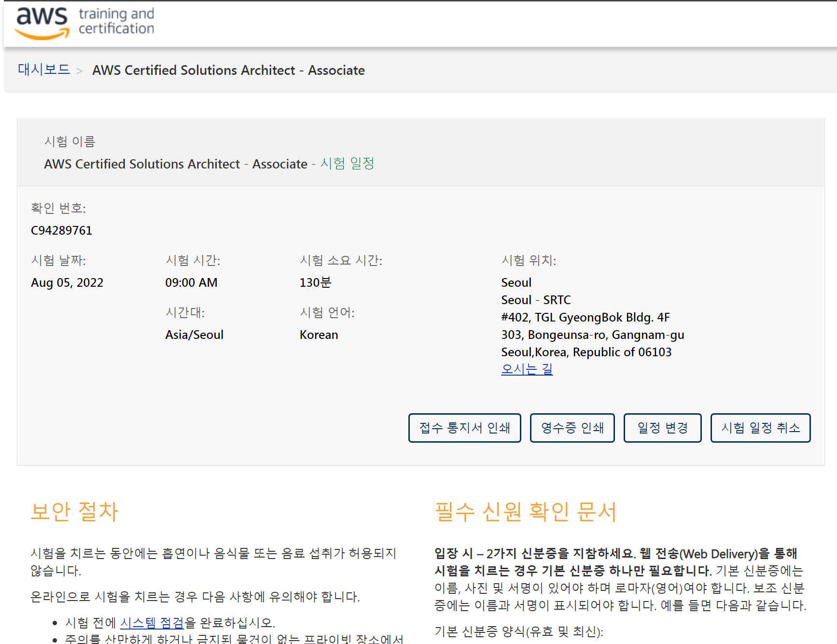837x644 pixels.
Task: Click the 시험 위치: label
Action: coord(529,260)
